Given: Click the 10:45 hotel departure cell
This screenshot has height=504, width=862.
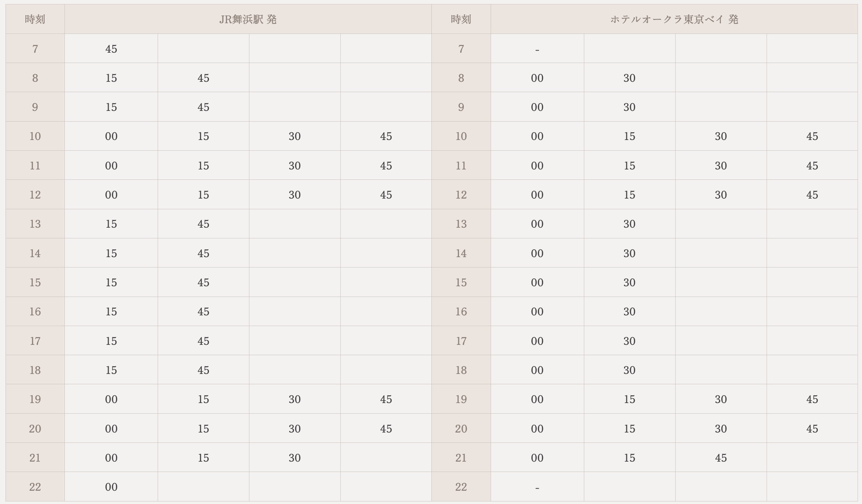Looking at the screenshot, I should click(812, 136).
